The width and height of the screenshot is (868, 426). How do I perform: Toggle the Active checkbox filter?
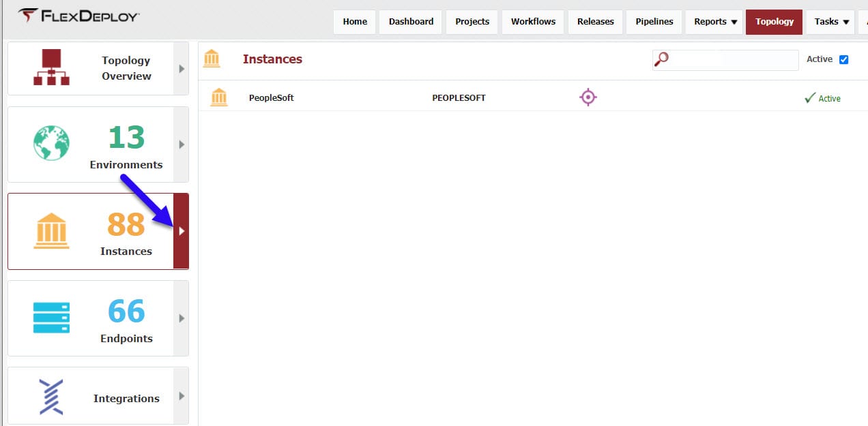pos(843,59)
